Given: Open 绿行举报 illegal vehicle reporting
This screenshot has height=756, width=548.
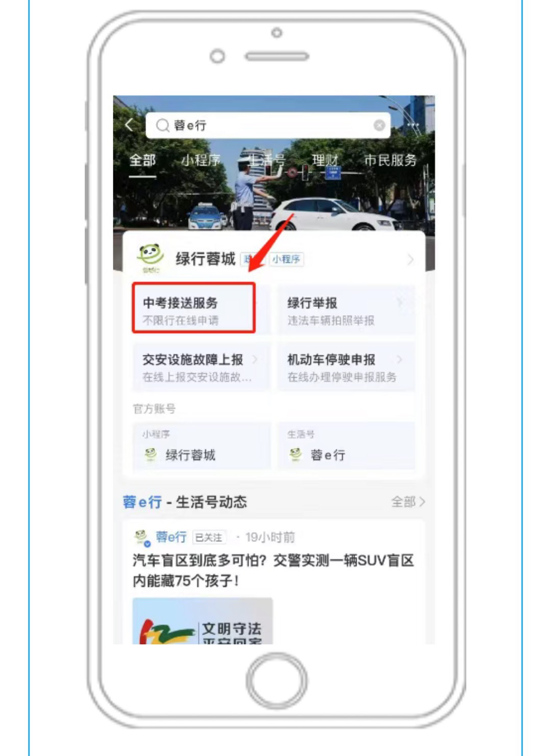Looking at the screenshot, I should pos(346,310).
